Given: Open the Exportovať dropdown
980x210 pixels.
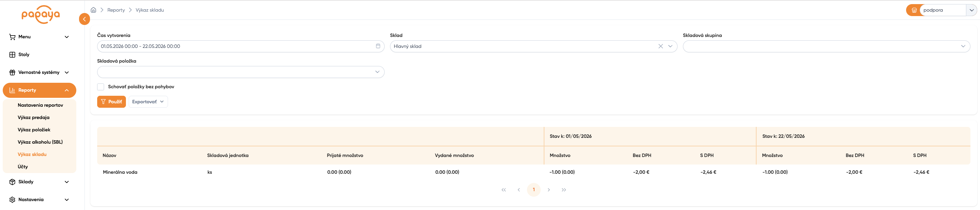Looking at the screenshot, I should point(148,102).
